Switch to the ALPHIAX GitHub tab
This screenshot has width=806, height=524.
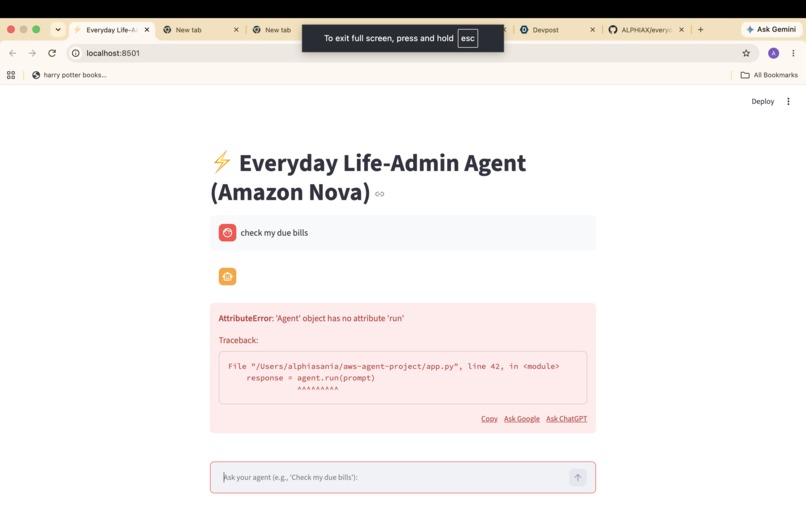(x=646, y=30)
